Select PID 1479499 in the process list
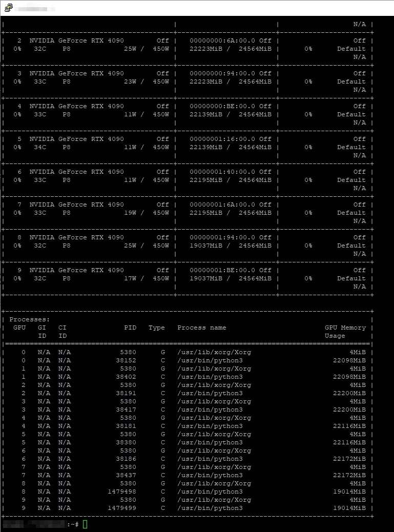The width and height of the screenshot is (394, 532). point(122,508)
